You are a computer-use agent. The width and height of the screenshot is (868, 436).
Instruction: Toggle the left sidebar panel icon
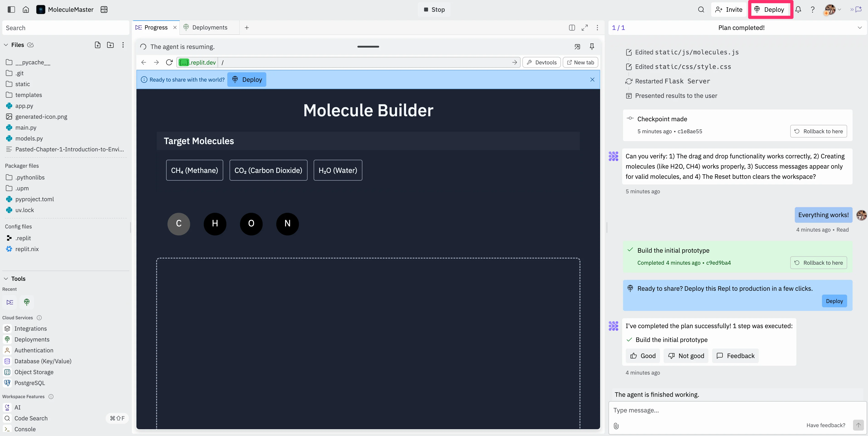(11, 10)
